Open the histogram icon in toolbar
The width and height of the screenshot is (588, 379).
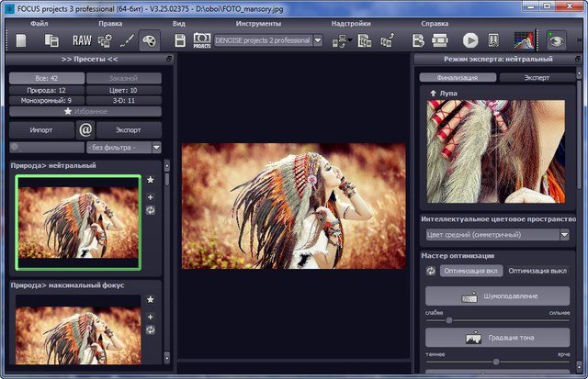click(x=523, y=40)
